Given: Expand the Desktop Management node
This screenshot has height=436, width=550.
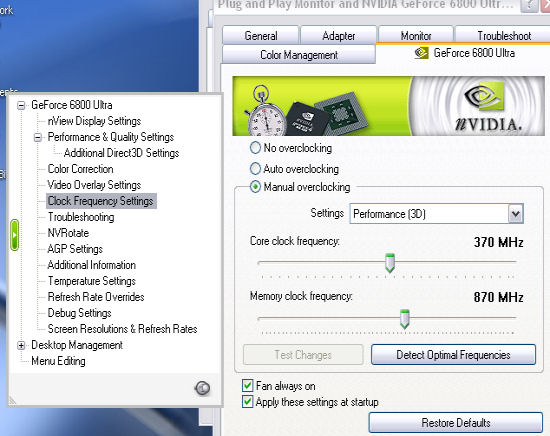Looking at the screenshot, I should click(21, 346).
